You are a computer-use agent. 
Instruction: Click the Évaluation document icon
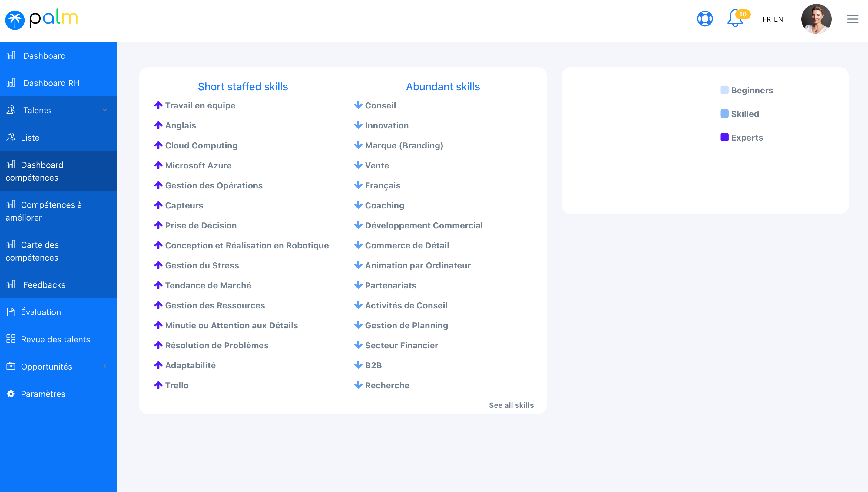click(x=11, y=312)
